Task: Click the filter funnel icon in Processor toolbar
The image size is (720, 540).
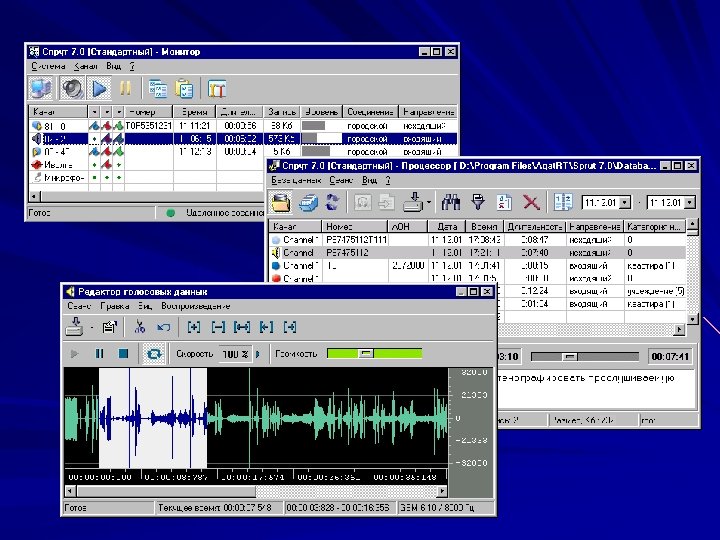Action: (x=477, y=202)
